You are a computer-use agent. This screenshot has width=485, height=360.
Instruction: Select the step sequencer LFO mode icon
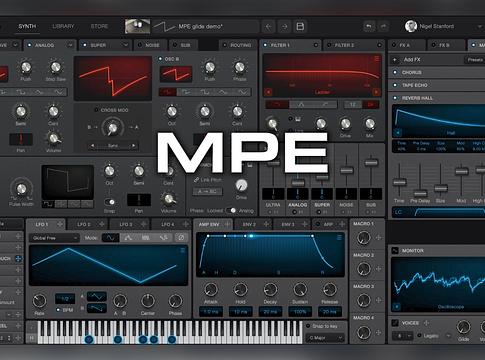(x=145, y=238)
